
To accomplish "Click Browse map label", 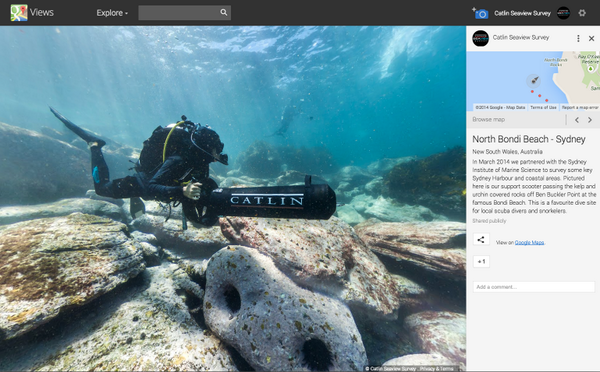I will tap(488, 119).
